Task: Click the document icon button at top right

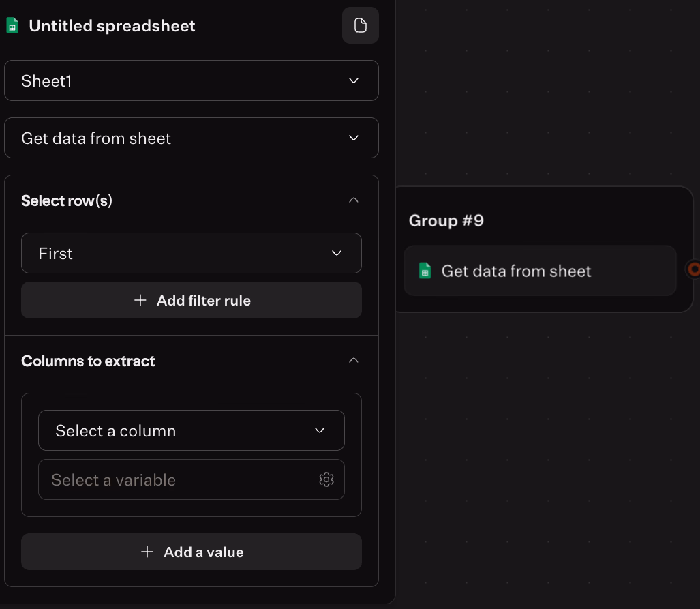Action: tap(360, 26)
